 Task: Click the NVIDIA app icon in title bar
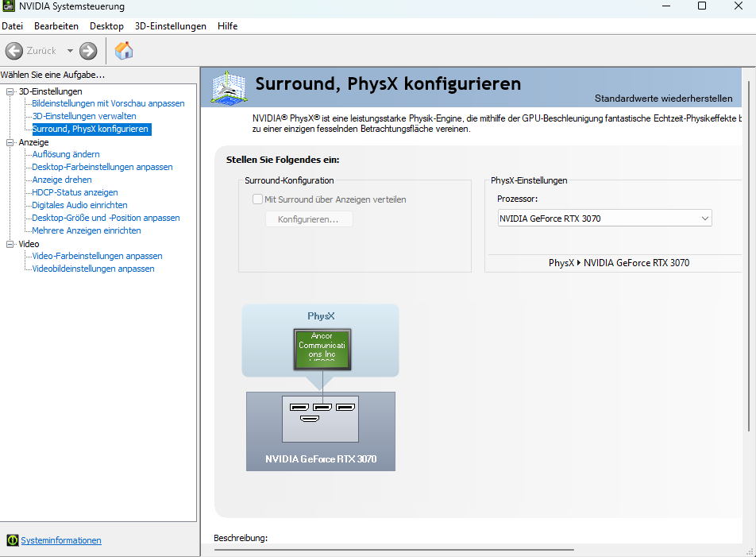[x=10, y=6]
